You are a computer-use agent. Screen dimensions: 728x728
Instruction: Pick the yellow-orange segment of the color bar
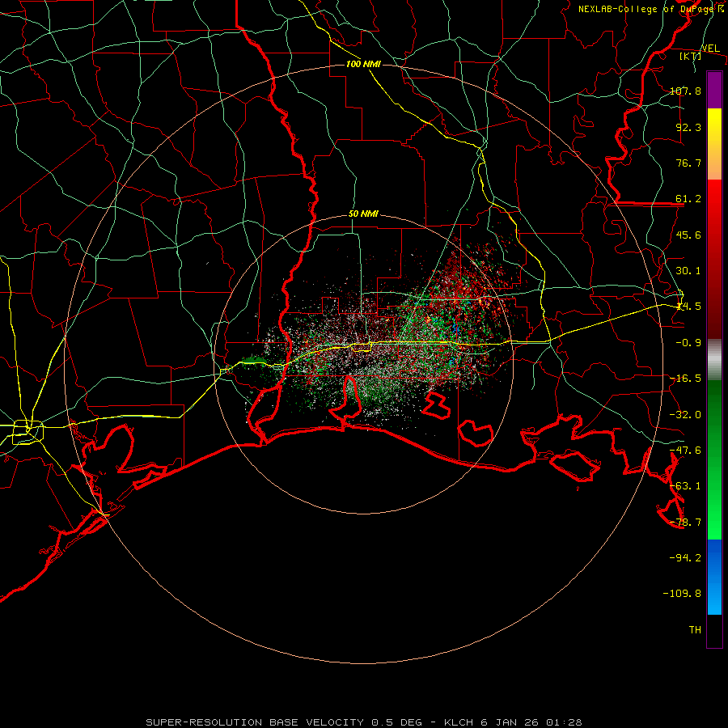click(x=714, y=144)
